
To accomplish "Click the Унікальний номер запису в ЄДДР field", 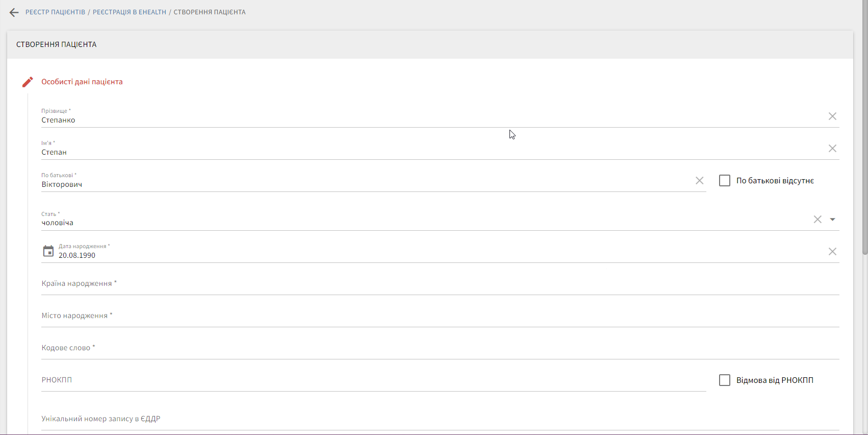I will pos(439,419).
